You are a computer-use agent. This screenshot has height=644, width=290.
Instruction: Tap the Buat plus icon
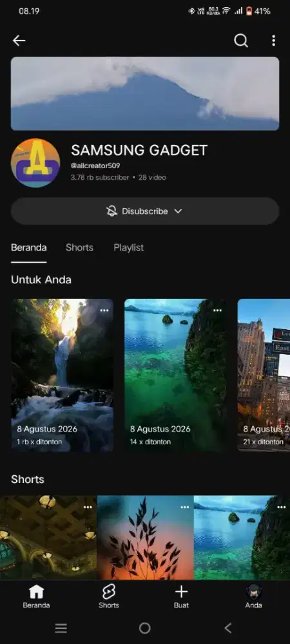[x=181, y=592]
